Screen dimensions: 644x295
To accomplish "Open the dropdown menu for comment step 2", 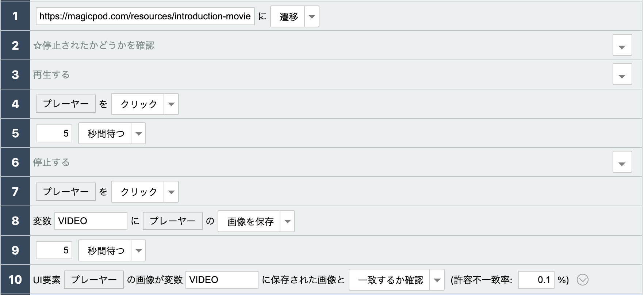I will [x=622, y=45].
